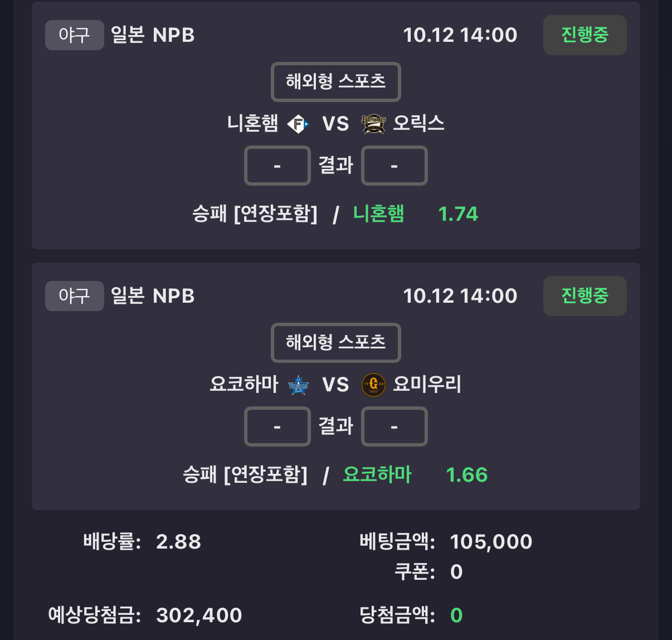
Task: Click the 쿠폰 value of 0
Action: coord(456,572)
